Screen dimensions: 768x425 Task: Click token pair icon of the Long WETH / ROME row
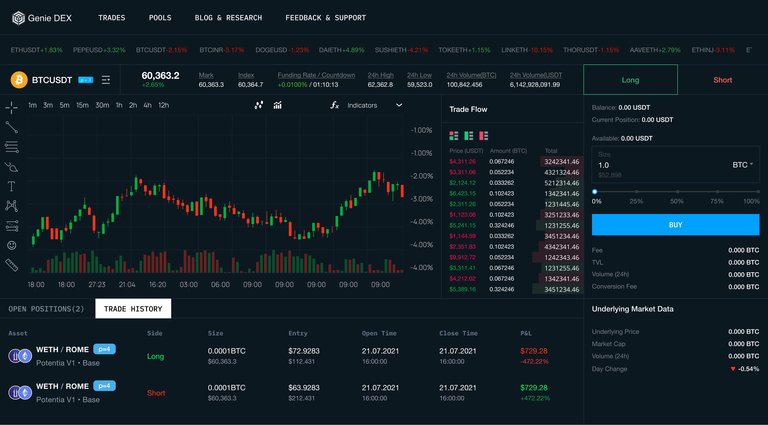pos(20,356)
